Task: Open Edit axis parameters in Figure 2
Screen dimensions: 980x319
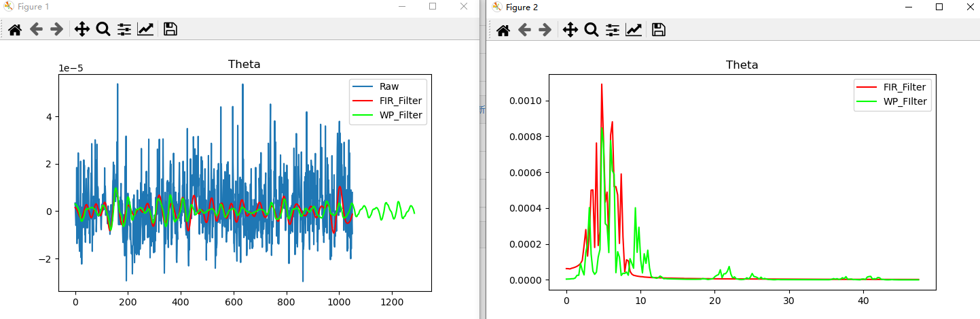Action: [634, 30]
